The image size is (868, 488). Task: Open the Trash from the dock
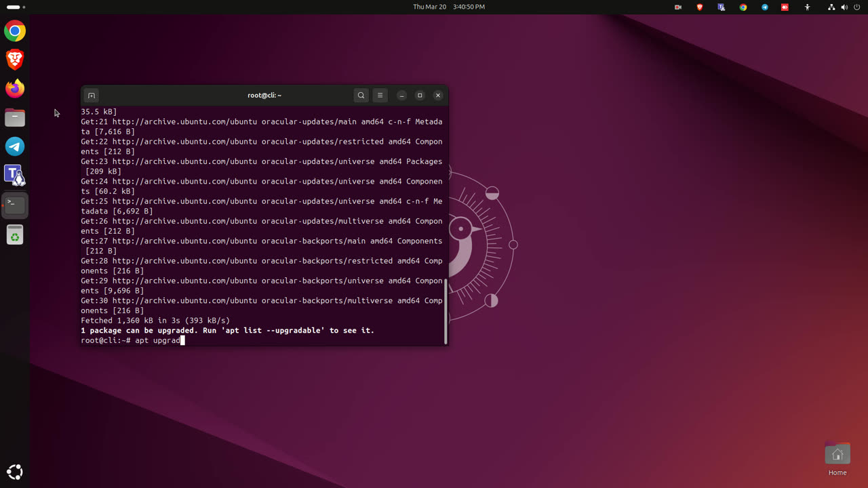tap(15, 235)
